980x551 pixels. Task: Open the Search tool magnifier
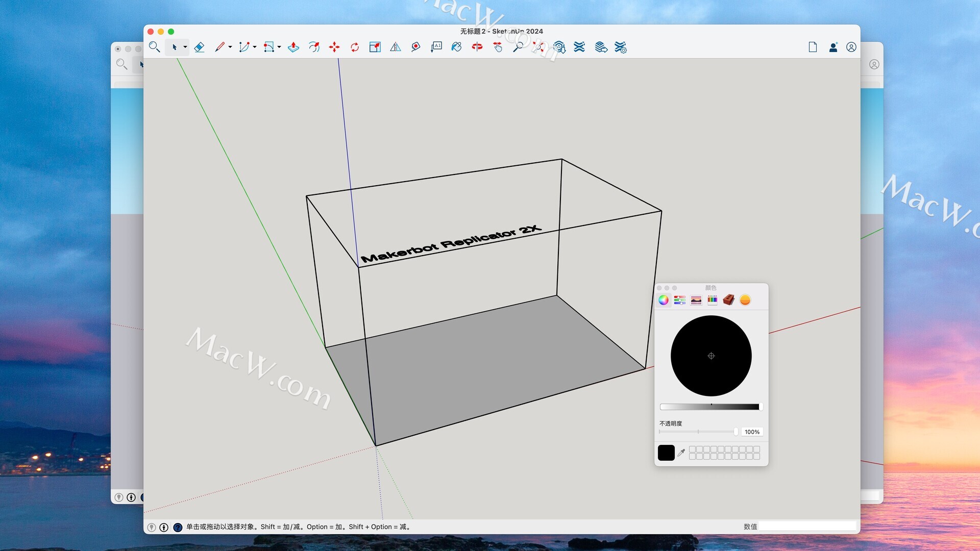[x=154, y=47]
